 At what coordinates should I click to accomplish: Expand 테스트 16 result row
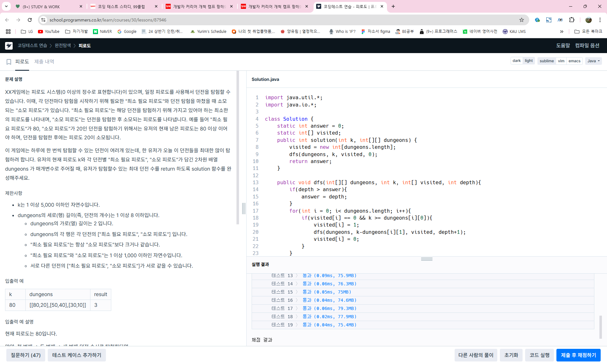pos(423,300)
